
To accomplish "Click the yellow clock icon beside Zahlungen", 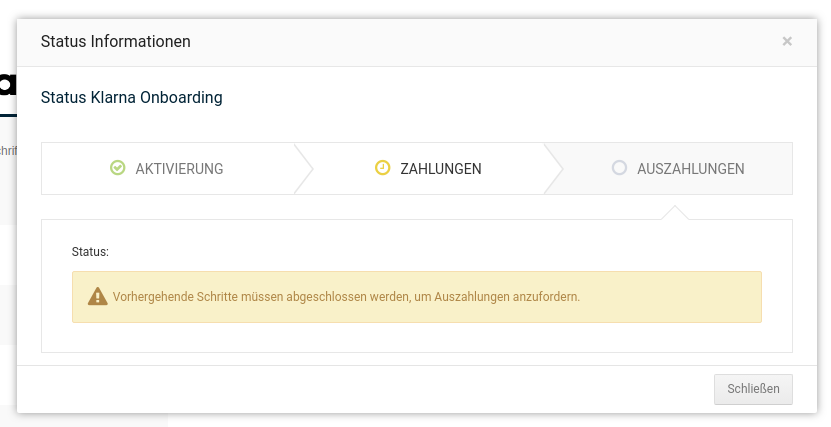I will pyautogui.click(x=382, y=168).
